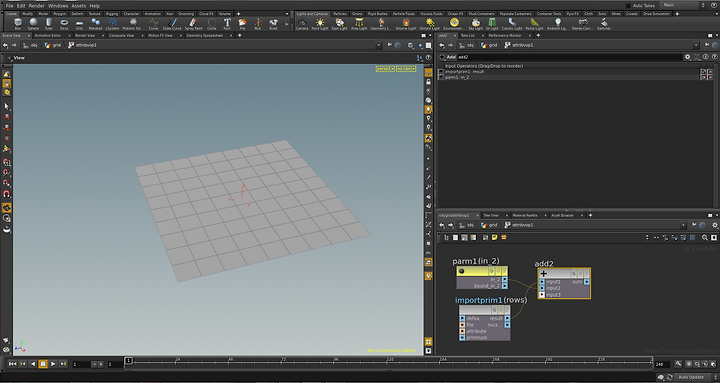This screenshot has height=383, width=720.
Task: Add a Null shelf tool
Action: pyautogui.click(x=258, y=23)
